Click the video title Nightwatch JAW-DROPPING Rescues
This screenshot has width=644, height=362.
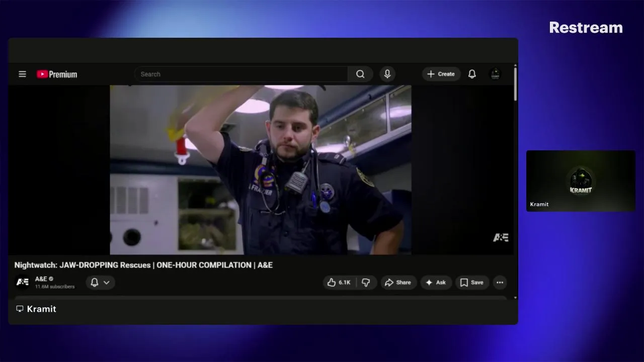(x=143, y=265)
